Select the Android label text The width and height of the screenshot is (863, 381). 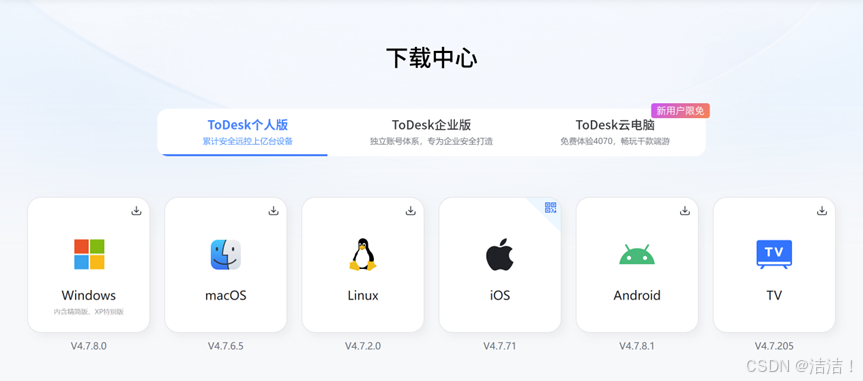click(637, 296)
